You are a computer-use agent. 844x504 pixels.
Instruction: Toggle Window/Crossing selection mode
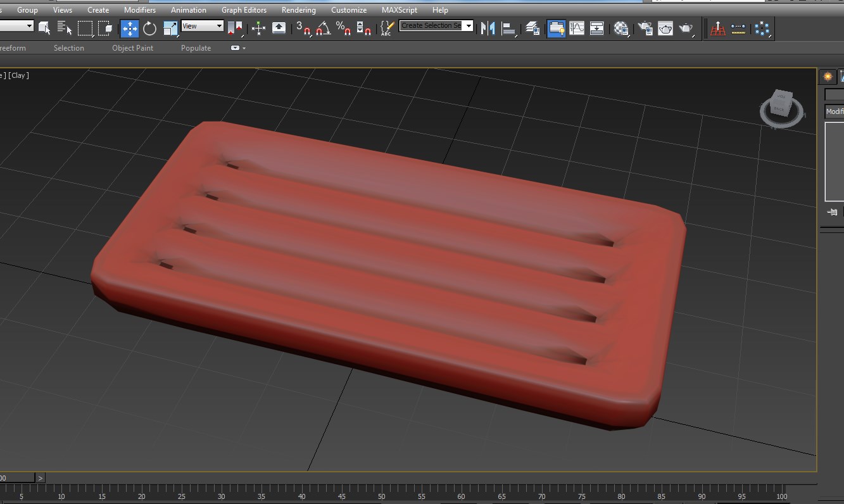(106, 28)
